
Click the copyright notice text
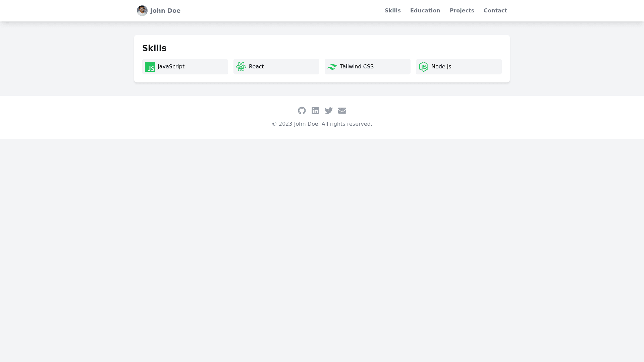coord(322,124)
